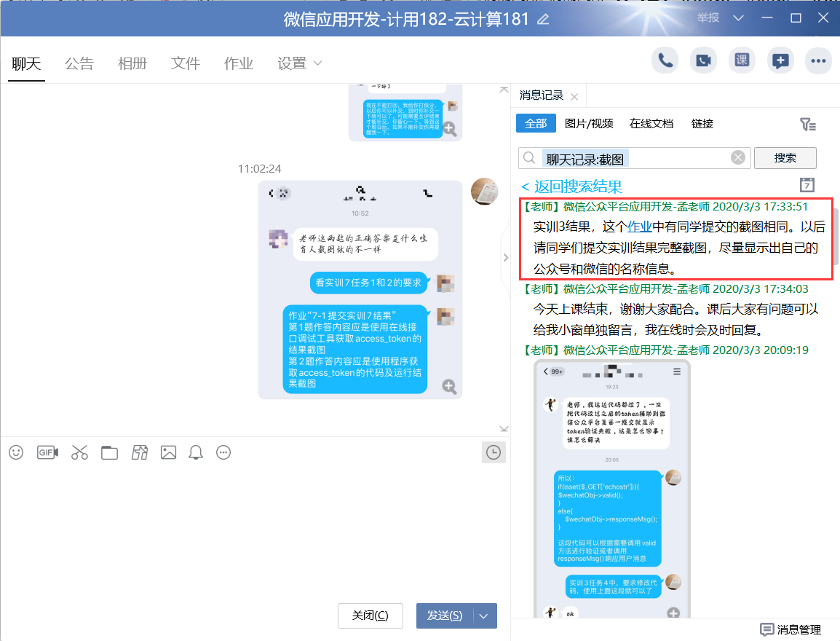840x641 pixels.
Task: Click the emoji smiley icon
Action: point(16,452)
